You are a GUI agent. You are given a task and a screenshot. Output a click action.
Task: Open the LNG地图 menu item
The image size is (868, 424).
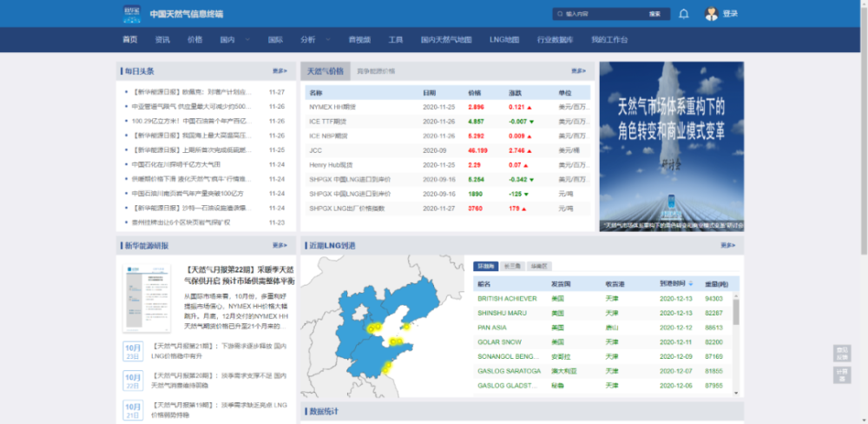[x=504, y=40]
